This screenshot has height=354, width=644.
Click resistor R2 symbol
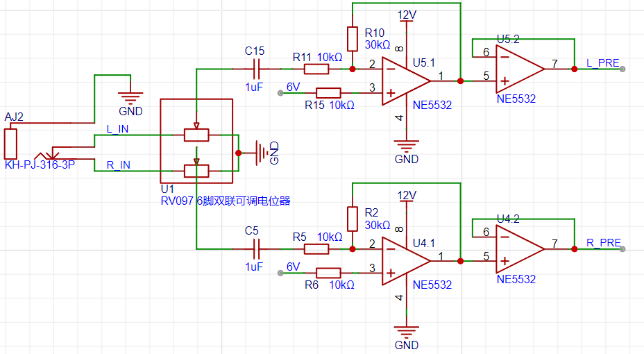[x=353, y=219]
